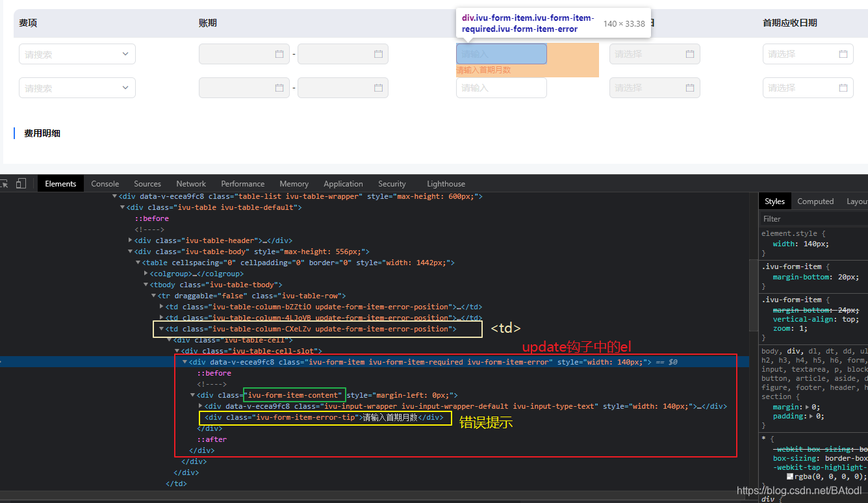
Task: Click the 请输入首期月数 error message under the input
Action: [483, 70]
